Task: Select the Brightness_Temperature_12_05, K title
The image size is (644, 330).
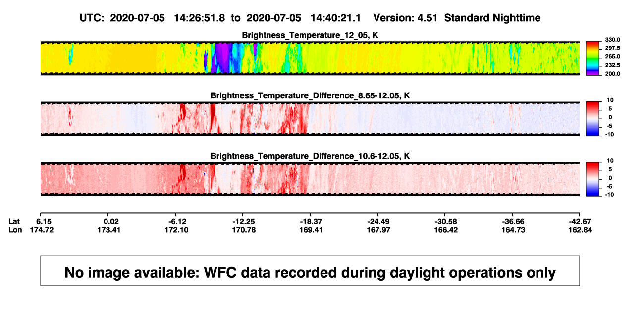Action: (310, 35)
